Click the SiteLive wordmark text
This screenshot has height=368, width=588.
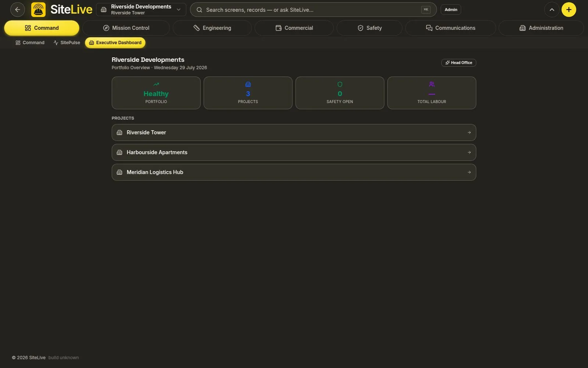tap(71, 10)
